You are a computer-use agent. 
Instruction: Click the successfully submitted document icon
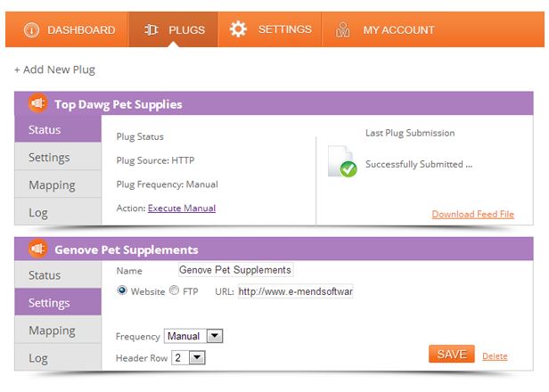click(x=341, y=163)
